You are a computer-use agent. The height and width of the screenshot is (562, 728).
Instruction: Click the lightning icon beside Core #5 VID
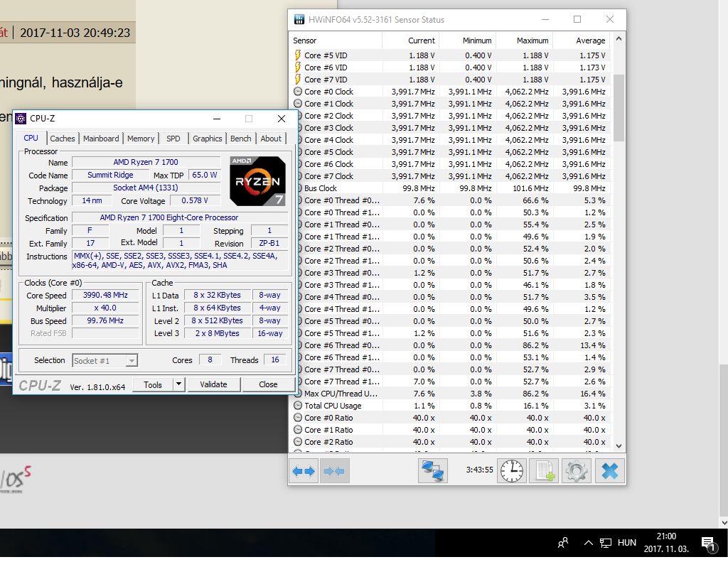(298, 55)
